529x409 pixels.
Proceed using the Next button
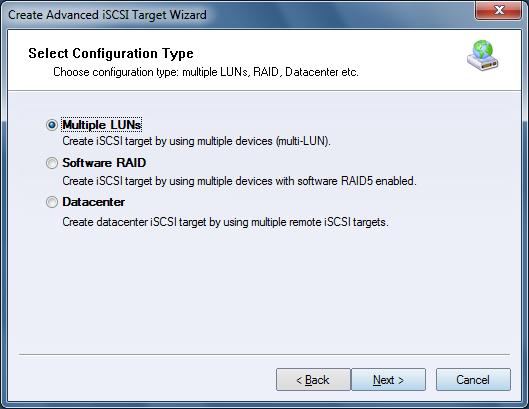pyautogui.click(x=388, y=380)
